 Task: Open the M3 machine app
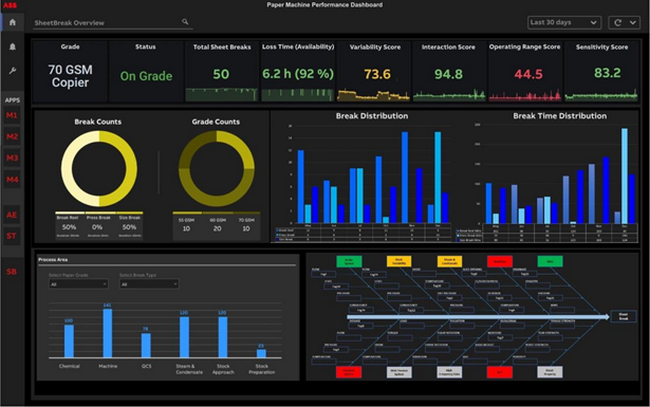pyautogui.click(x=12, y=158)
